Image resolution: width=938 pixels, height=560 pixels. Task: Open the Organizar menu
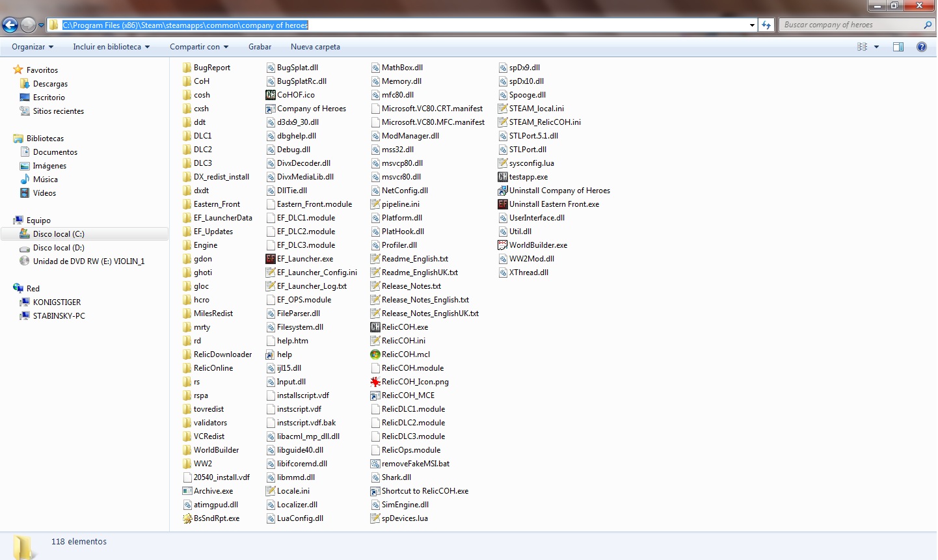[x=33, y=47]
